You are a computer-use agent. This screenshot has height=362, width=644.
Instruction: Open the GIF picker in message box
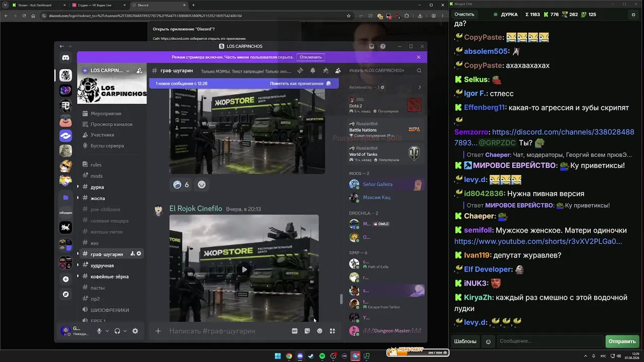[x=295, y=331]
